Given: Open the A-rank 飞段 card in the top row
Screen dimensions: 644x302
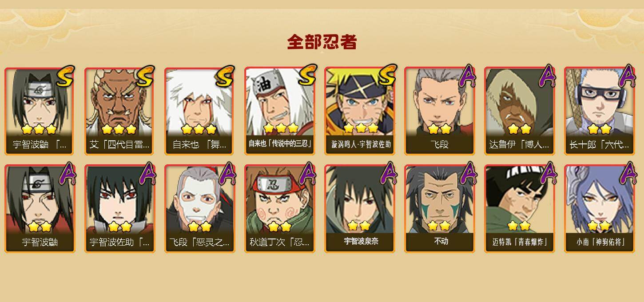Looking at the screenshot, I should (440, 111).
